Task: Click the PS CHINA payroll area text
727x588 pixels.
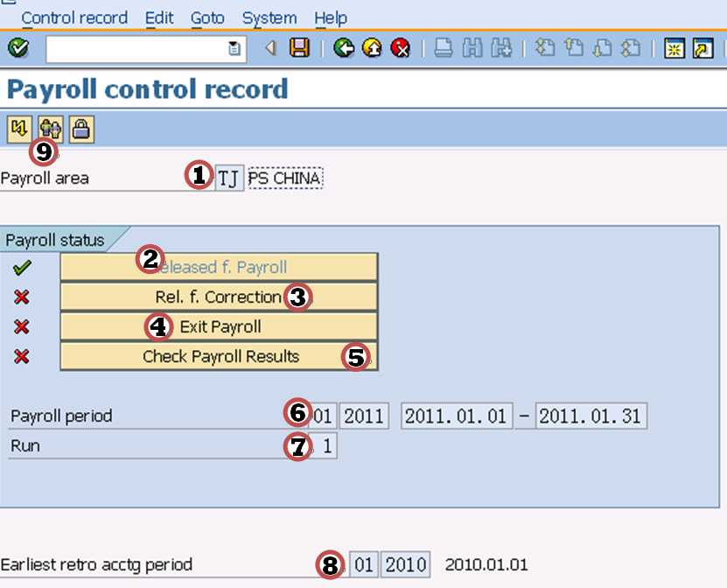Action: 284,178
